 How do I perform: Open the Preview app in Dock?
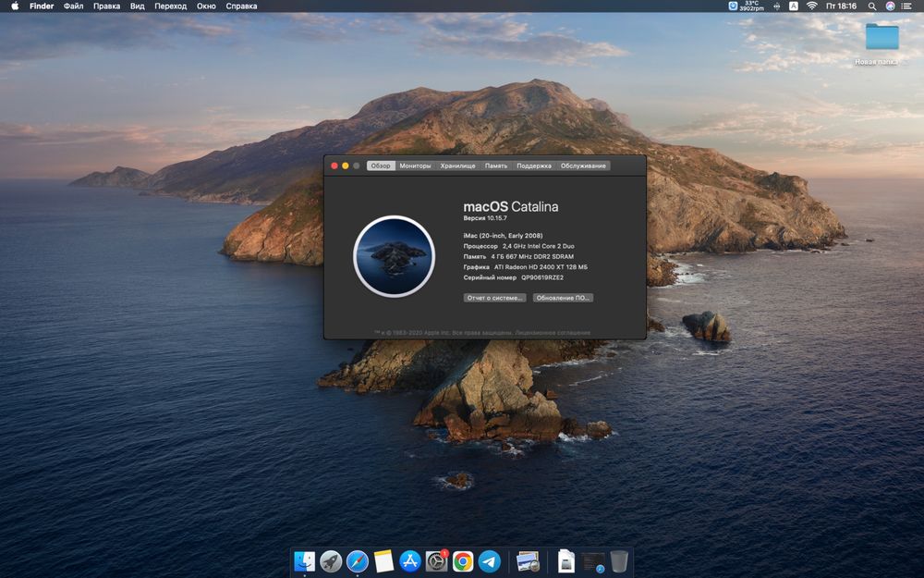coord(528,561)
